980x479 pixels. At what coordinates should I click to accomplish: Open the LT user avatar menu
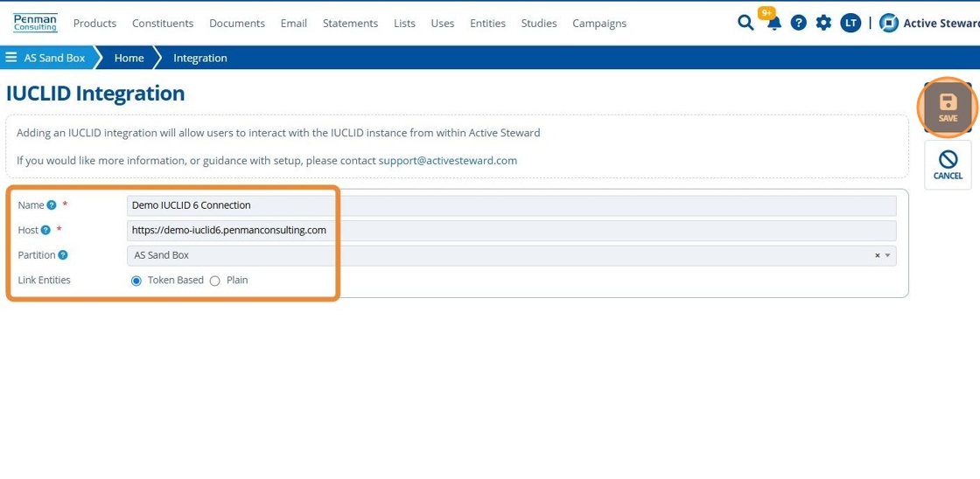(x=850, y=23)
